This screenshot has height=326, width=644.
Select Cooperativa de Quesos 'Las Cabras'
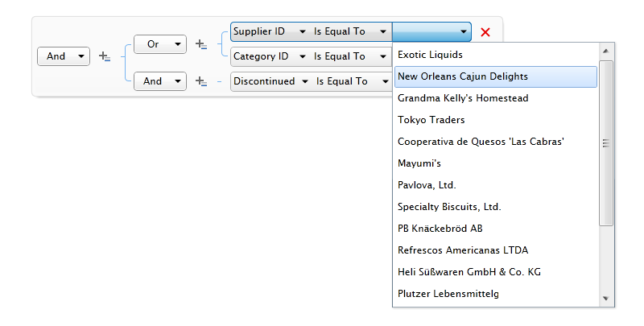(x=496, y=142)
